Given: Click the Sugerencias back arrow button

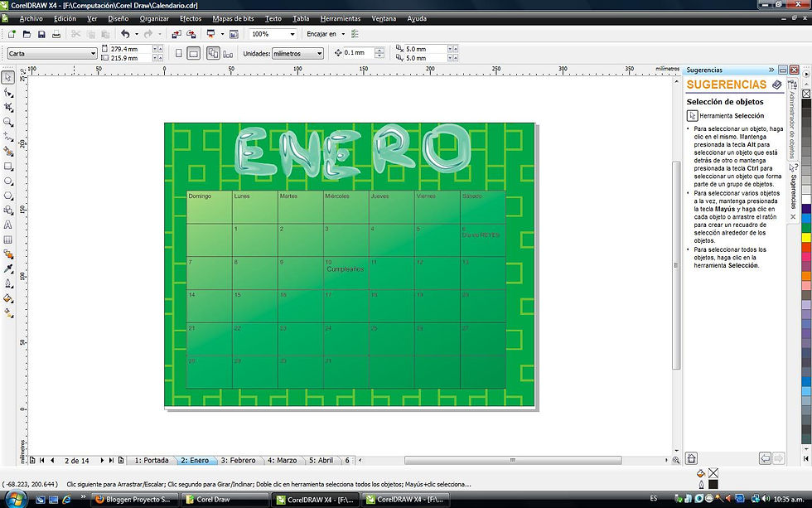Looking at the screenshot, I should pos(765,458).
